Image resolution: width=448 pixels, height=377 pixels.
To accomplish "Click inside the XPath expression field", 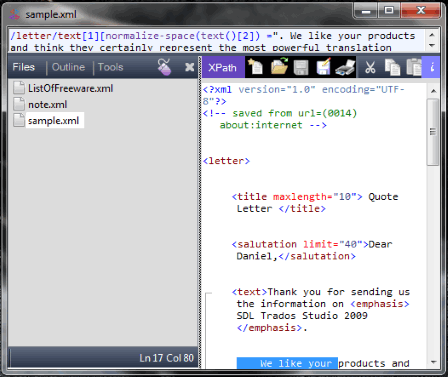I will [x=217, y=41].
